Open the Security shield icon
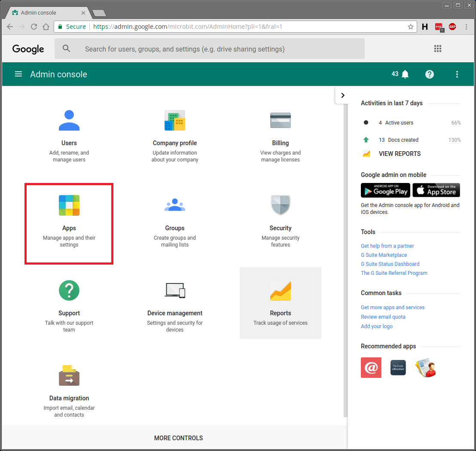The image size is (476, 451). click(280, 205)
